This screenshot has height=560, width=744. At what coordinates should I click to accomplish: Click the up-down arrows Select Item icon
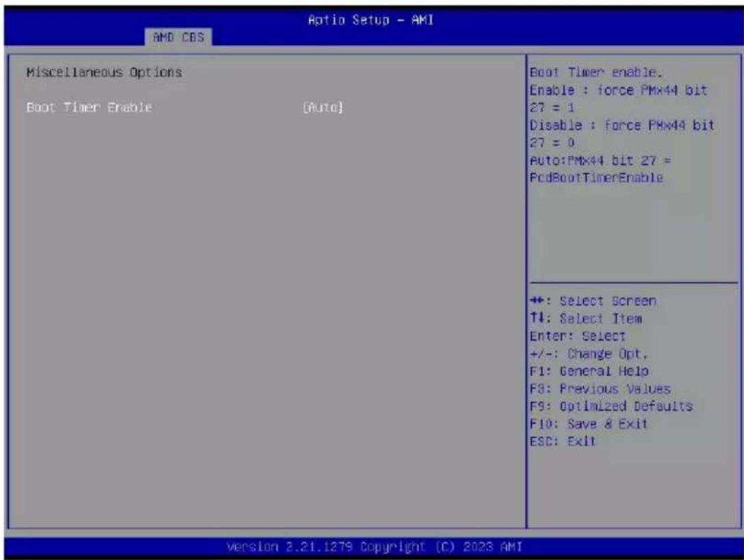537,318
